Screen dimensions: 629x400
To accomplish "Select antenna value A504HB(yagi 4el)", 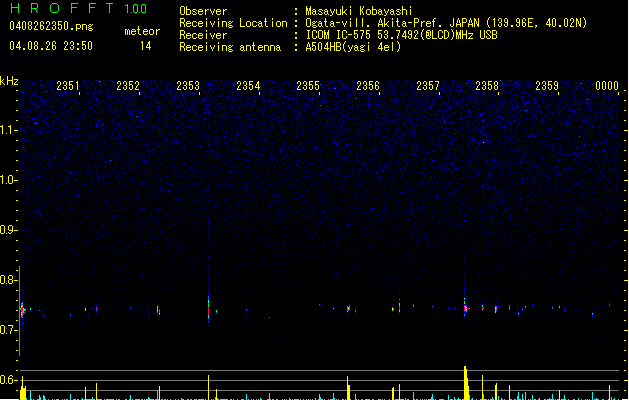I will [353, 47].
